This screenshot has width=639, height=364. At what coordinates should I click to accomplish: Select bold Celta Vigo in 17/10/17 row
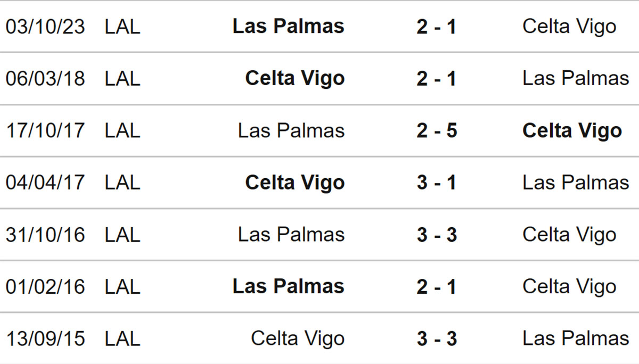point(572,130)
